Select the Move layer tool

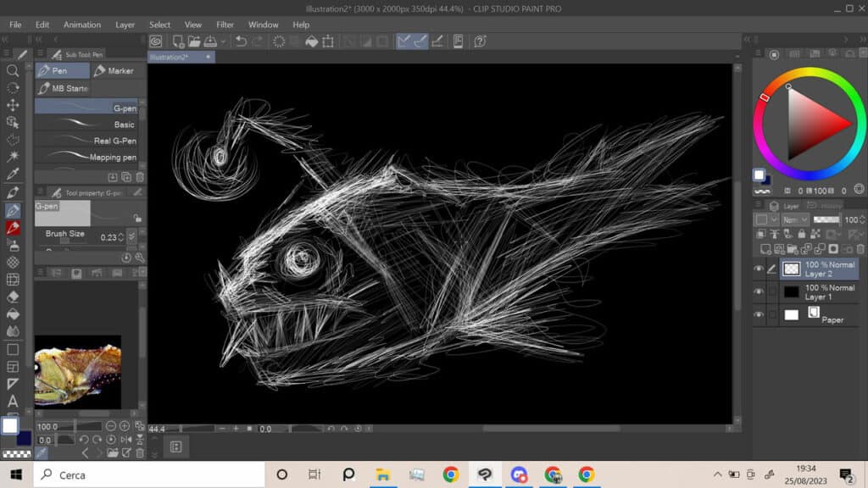point(13,105)
